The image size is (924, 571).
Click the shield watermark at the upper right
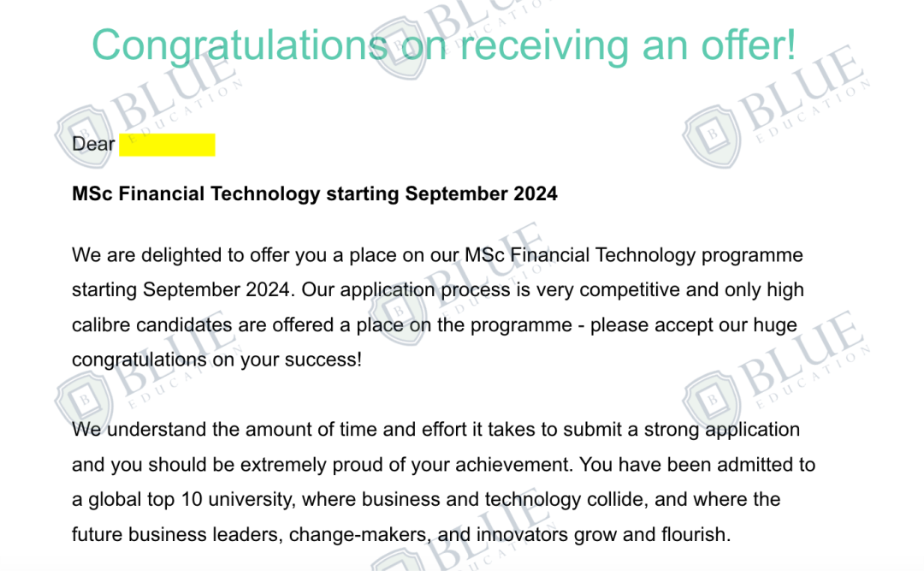(713, 137)
